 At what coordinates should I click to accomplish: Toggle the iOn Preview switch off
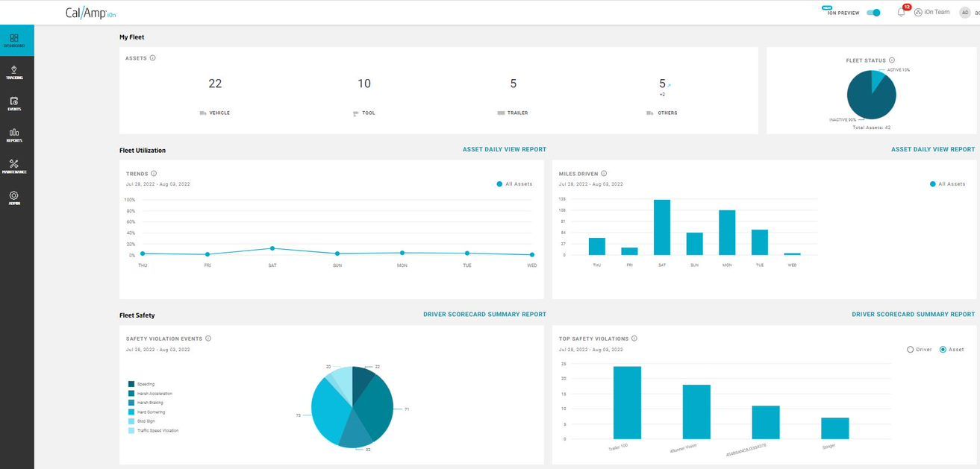click(x=873, y=13)
